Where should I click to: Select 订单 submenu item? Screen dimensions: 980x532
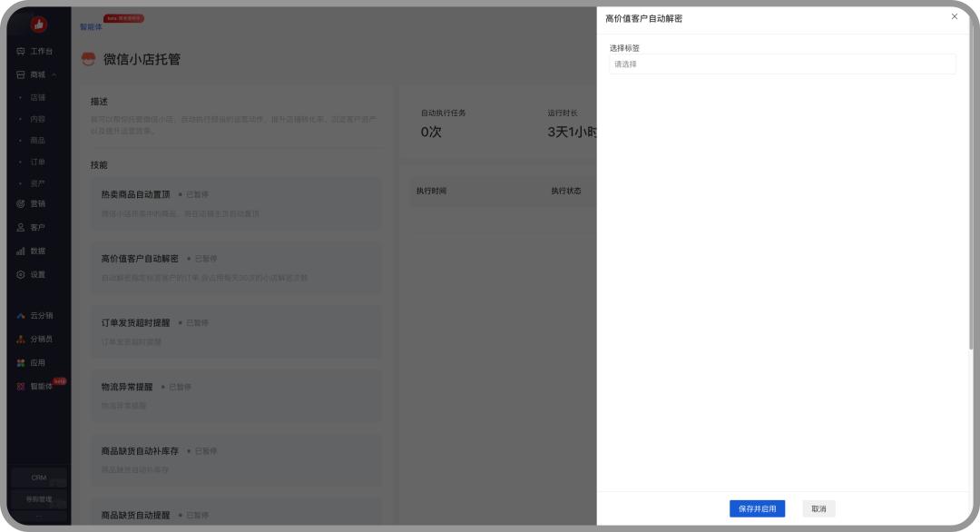pyautogui.click(x=37, y=162)
